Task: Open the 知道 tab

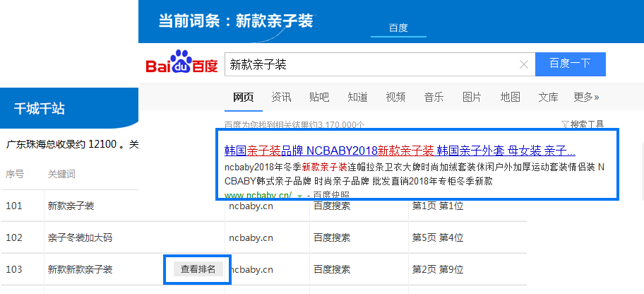Action: (357, 98)
